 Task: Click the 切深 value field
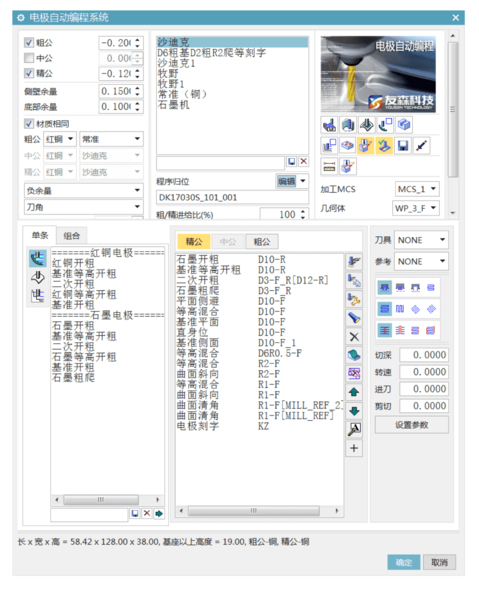(x=424, y=355)
